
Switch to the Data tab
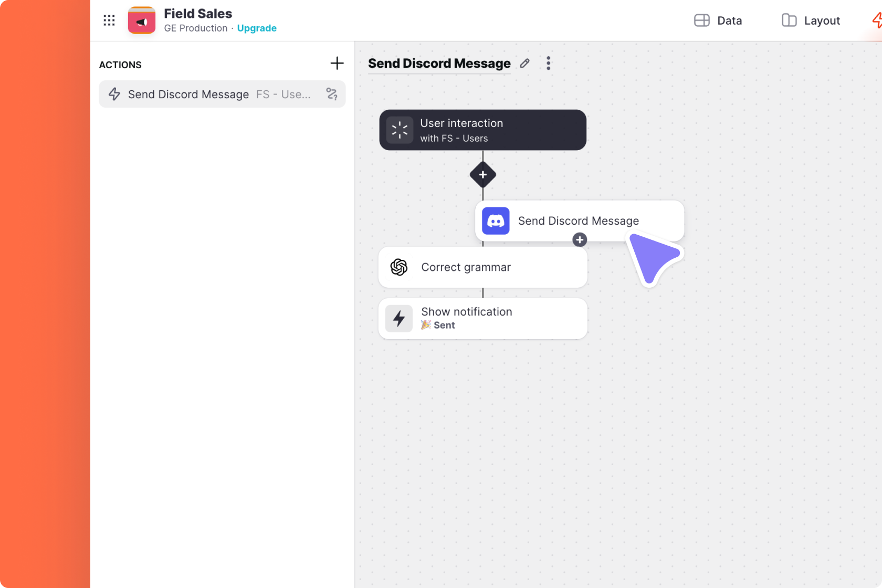point(718,20)
